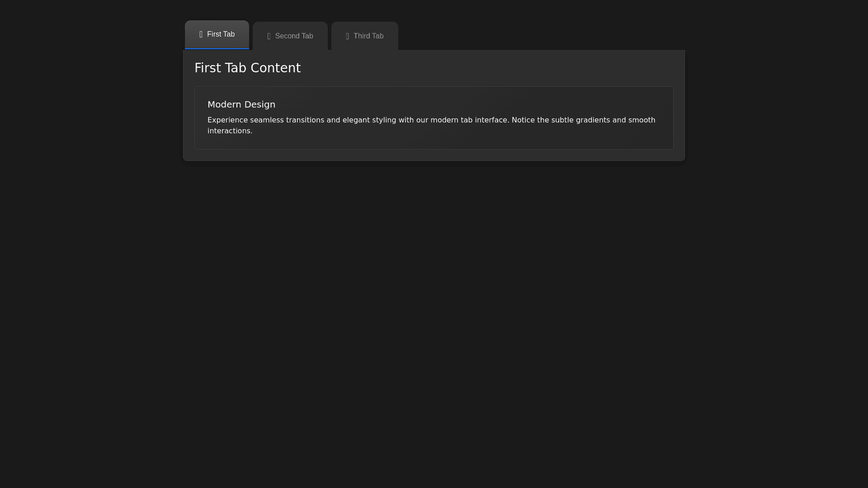Click the 'Third Tab' text label
Viewport: 868px width, 488px height.
368,36
